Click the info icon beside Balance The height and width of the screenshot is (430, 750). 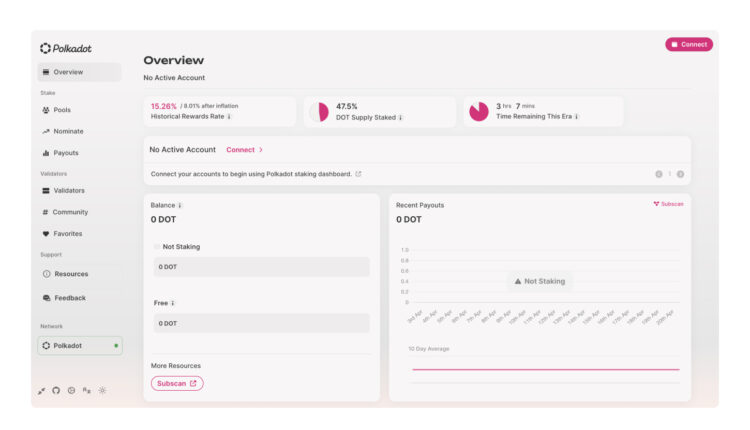click(180, 205)
